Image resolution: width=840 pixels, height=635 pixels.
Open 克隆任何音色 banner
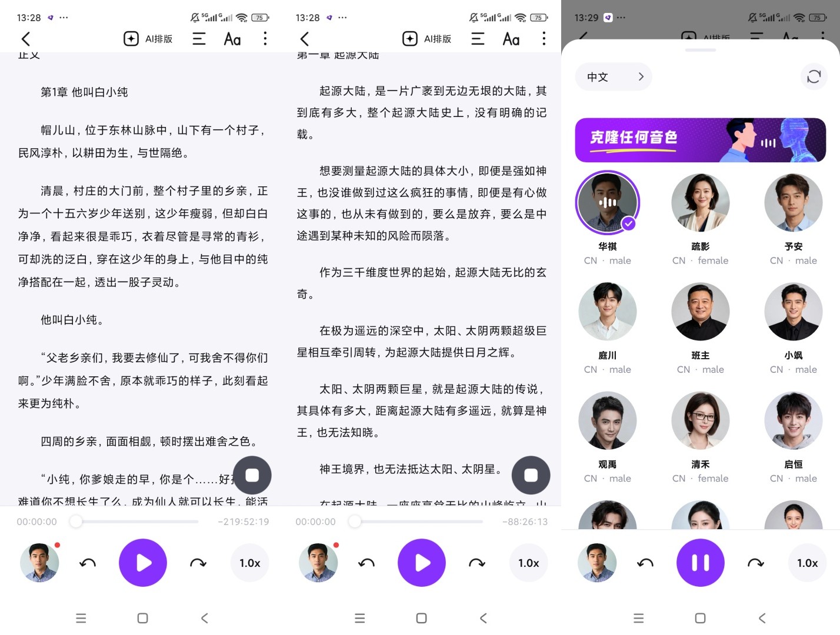(x=701, y=140)
